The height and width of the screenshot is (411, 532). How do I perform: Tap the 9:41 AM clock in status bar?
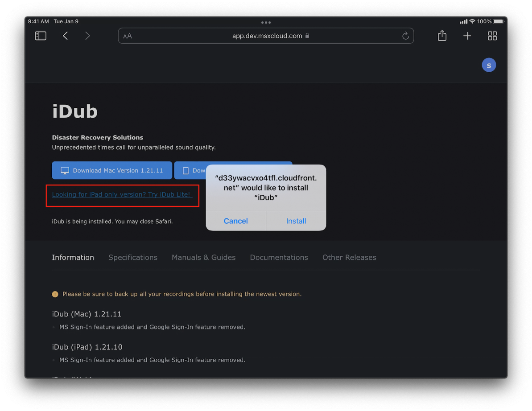pyautogui.click(x=38, y=21)
